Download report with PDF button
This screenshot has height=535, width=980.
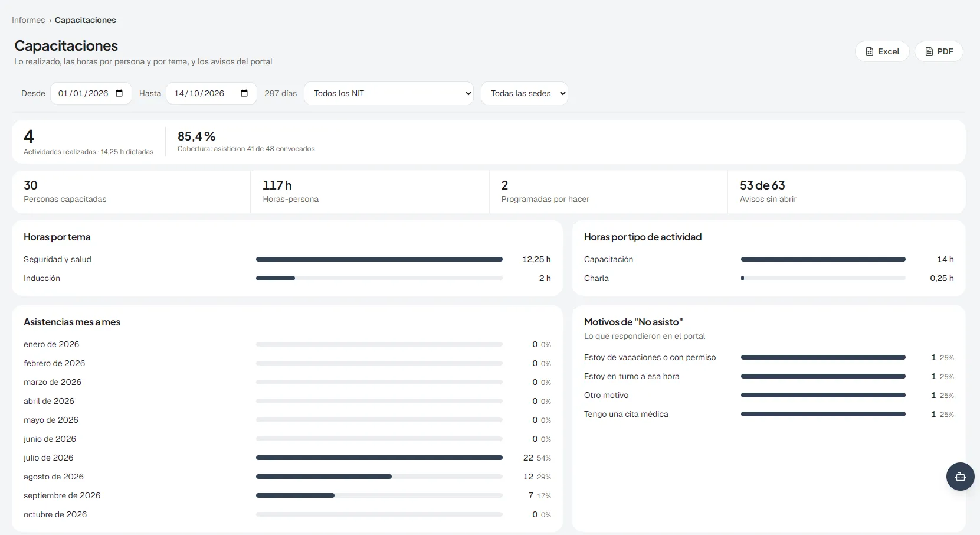coord(939,51)
